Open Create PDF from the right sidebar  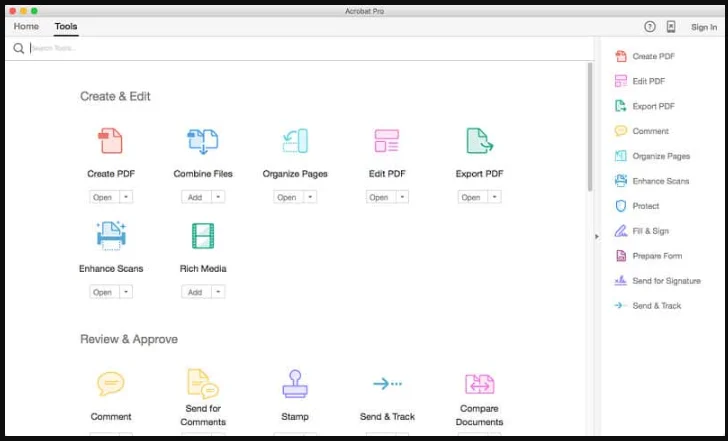(x=645, y=56)
